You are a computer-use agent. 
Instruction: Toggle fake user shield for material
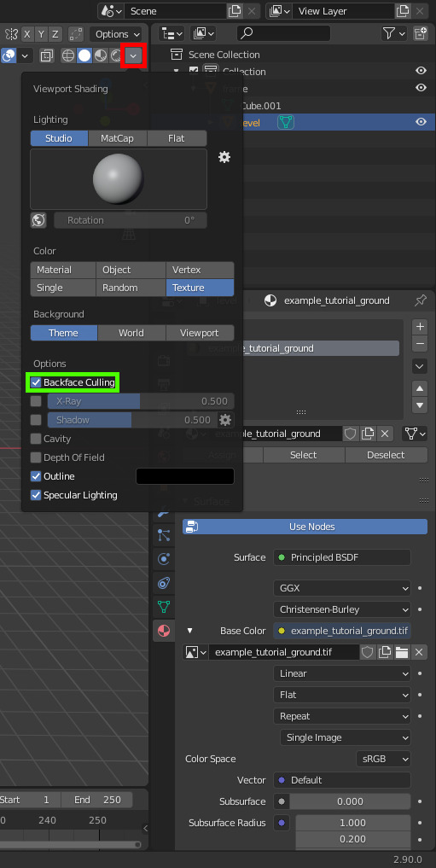pyautogui.click(x=350, y=434)
